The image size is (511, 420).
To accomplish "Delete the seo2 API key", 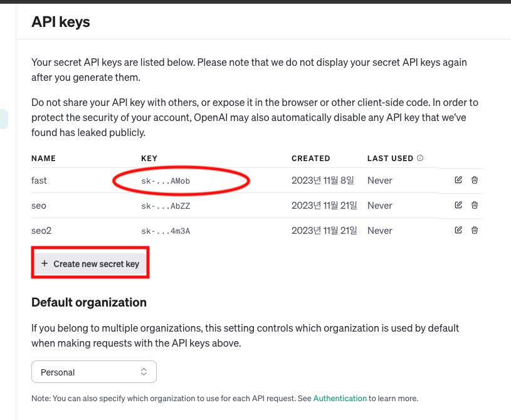I will point(475,230).
